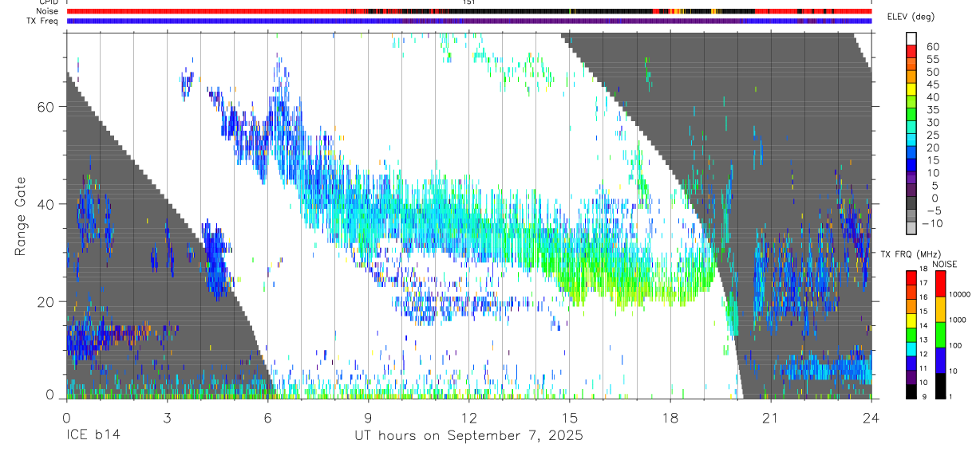Viewport: 980px width, 452px height.
Task: Click the '18' value on the TX FRQ legend
Action: [x=925, y=269]
